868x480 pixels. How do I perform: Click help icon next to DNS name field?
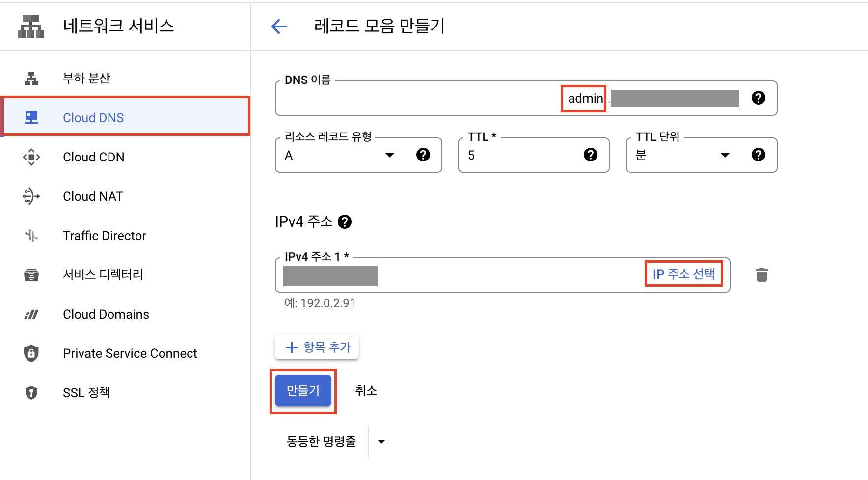click(x=758, y=98)
